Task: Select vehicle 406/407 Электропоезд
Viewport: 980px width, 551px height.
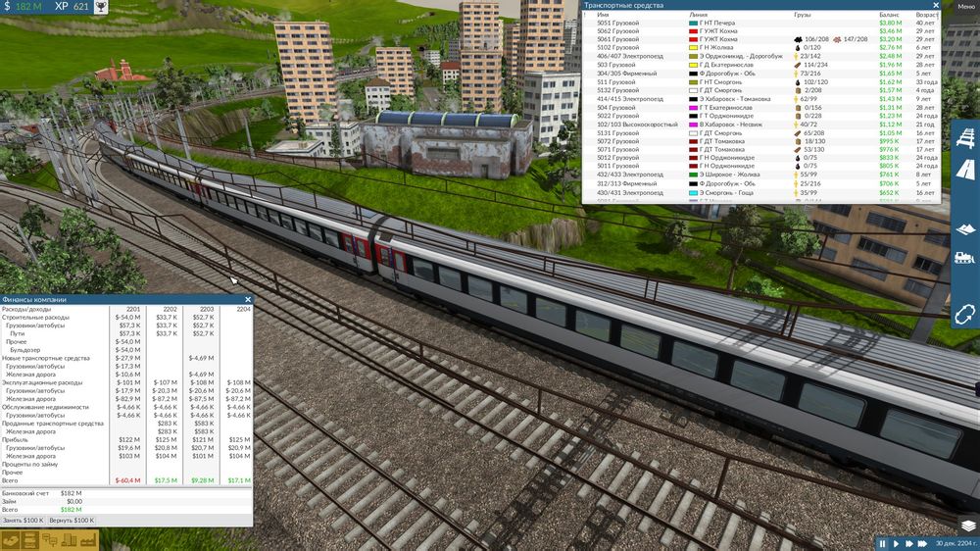Action: (x=629, y=56)
